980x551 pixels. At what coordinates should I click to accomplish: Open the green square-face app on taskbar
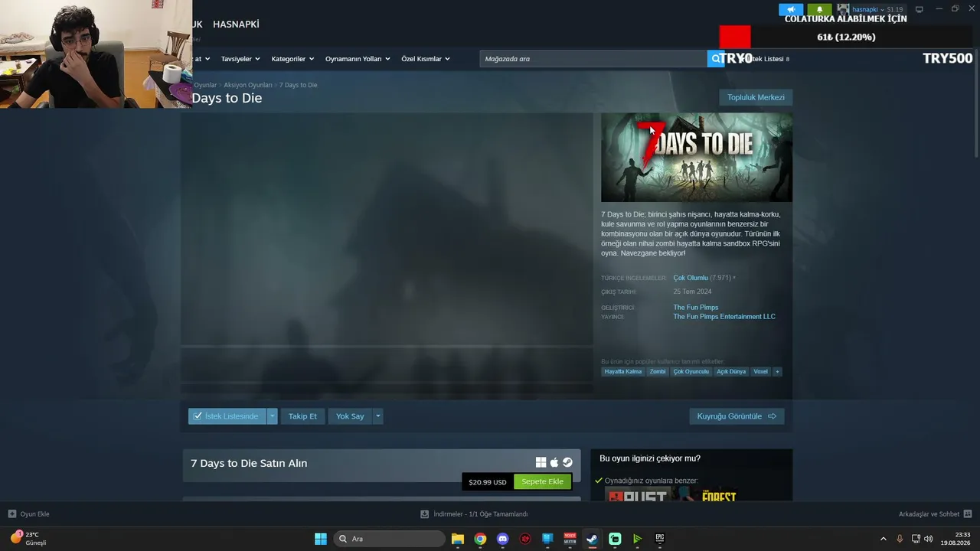click(x=615, y=539)
